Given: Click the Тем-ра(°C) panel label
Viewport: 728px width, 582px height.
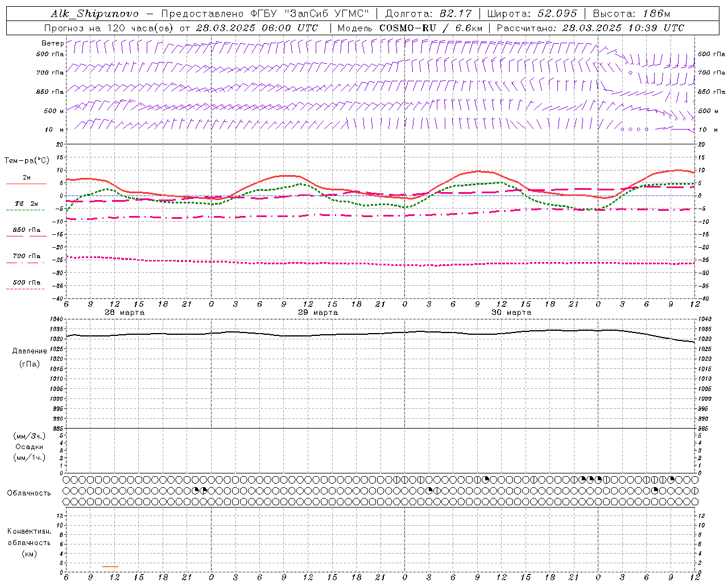Looking at the screenshot, I should click(27, 161).
